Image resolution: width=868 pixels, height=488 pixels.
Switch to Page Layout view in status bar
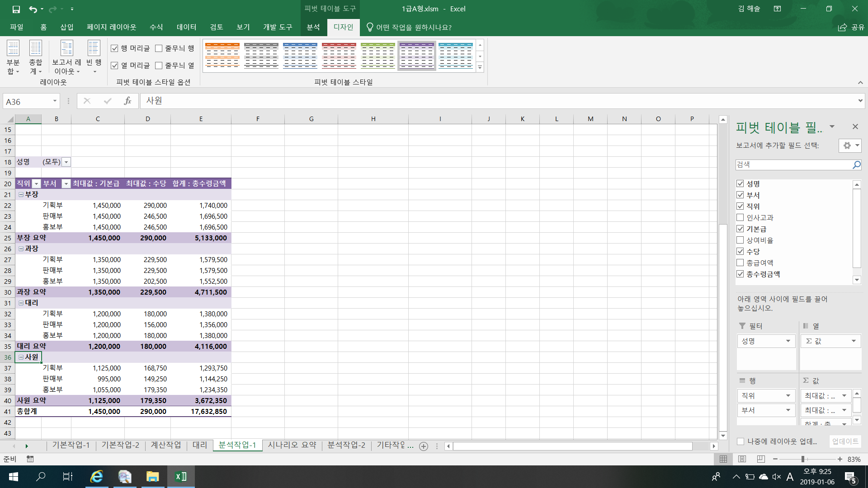(x=742, y=459)
